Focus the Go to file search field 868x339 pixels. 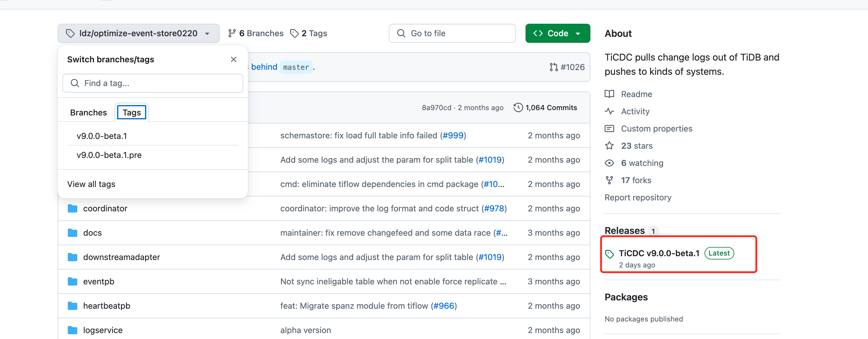coord(452,33)
